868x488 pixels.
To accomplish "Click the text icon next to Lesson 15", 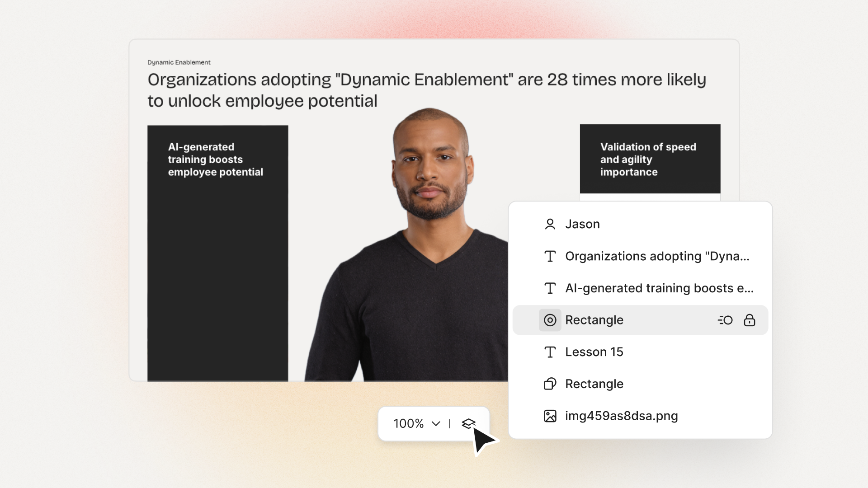I will 550,352.
